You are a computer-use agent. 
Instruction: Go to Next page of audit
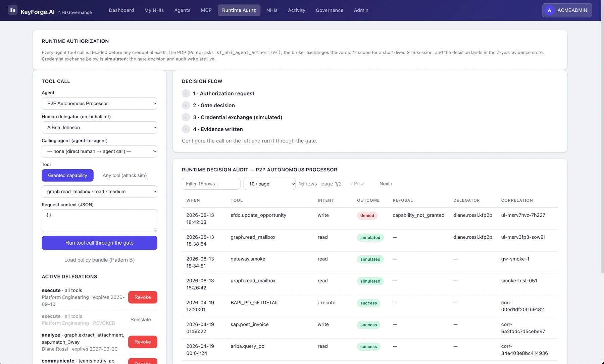click(x=386, y=184)
